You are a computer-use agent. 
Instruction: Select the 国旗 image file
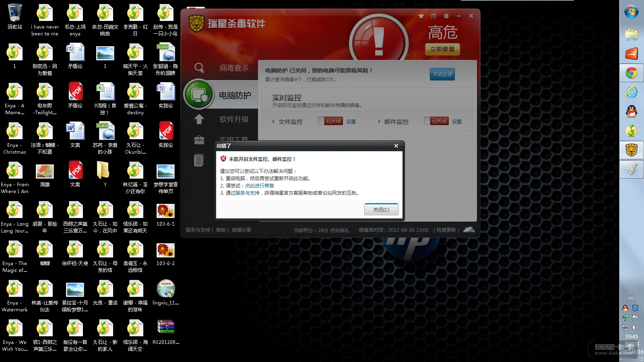pyautogui.click(x=45, y=175)
